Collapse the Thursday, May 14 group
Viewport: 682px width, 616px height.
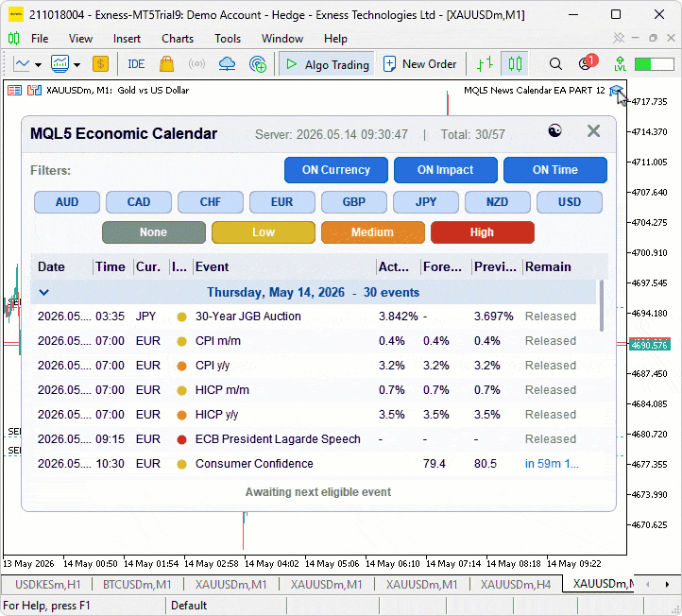point(44,292)
